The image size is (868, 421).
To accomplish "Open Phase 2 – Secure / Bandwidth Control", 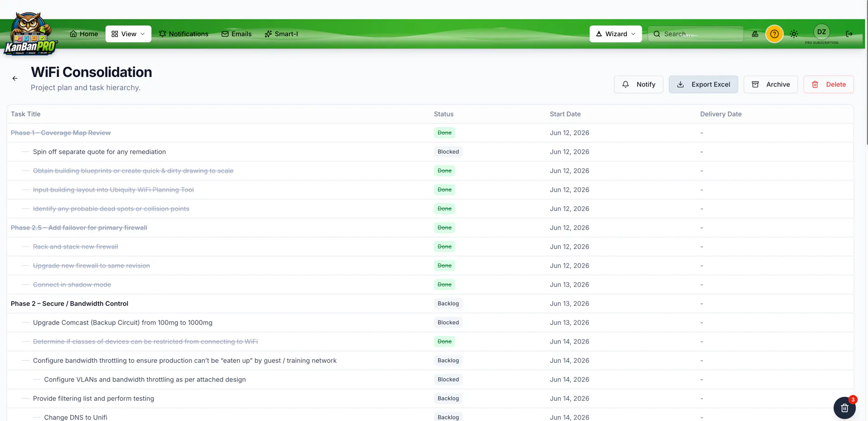I will [70, 304].
